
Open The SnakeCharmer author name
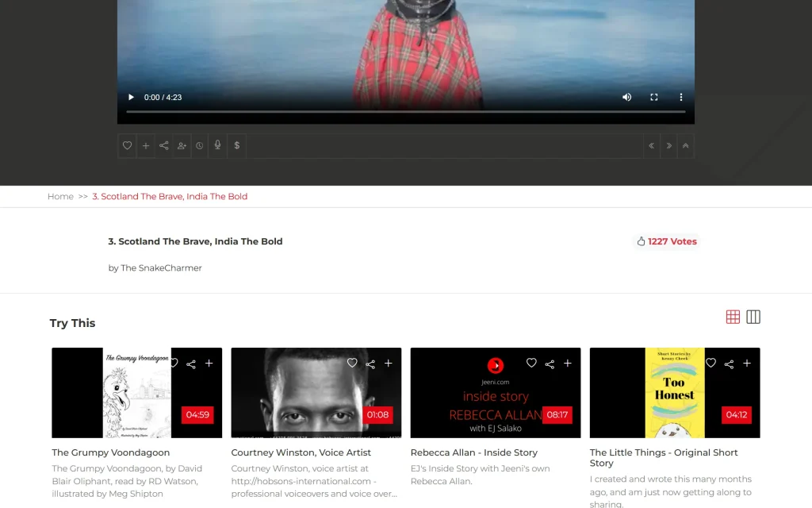161,268
